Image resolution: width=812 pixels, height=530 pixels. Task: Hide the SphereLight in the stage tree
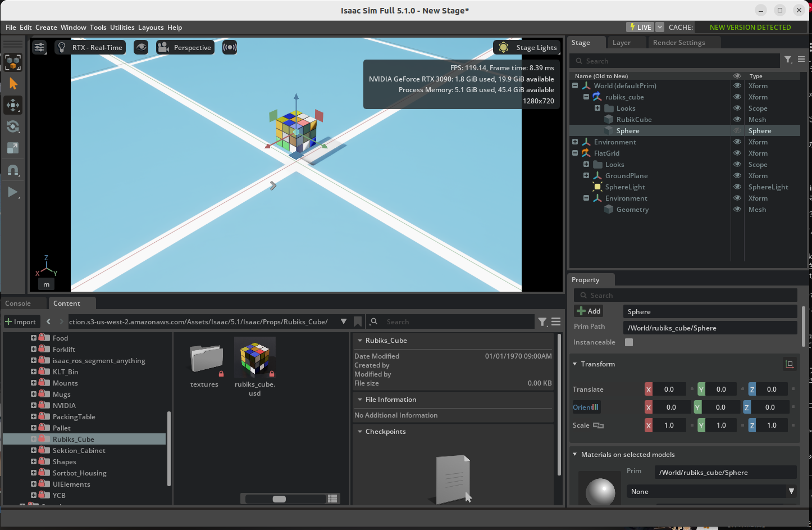736,187
